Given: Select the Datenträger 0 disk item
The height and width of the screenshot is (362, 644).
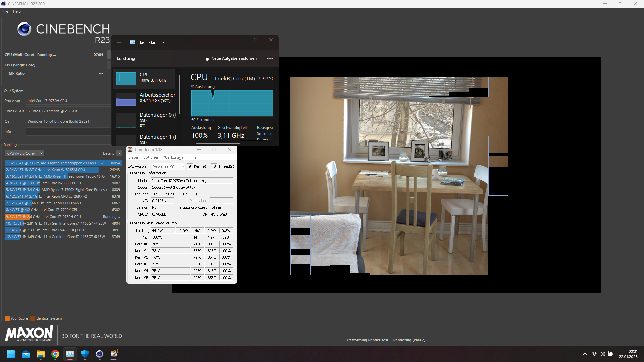Looking at the screenshot, I should [x=157, y=119].
